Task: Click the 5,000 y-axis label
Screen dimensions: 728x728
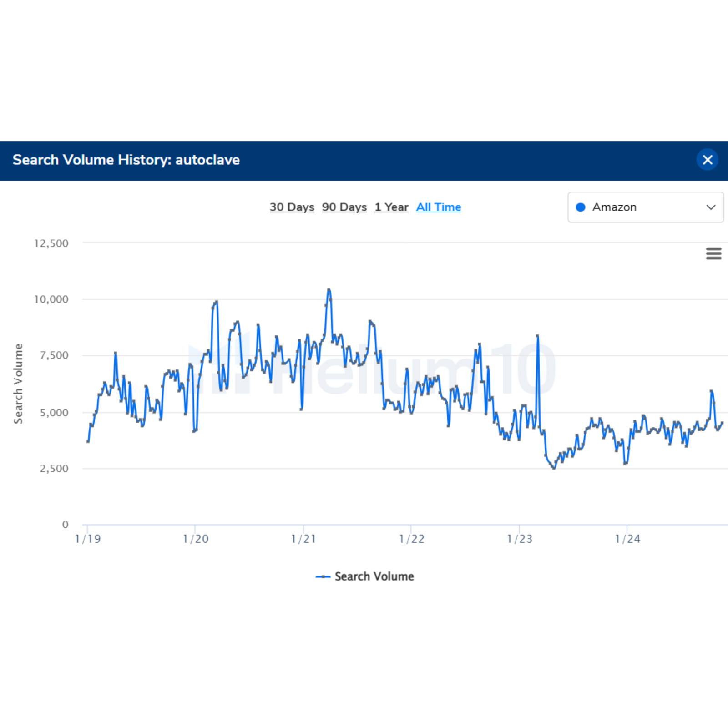Action: tap(54, 413)
